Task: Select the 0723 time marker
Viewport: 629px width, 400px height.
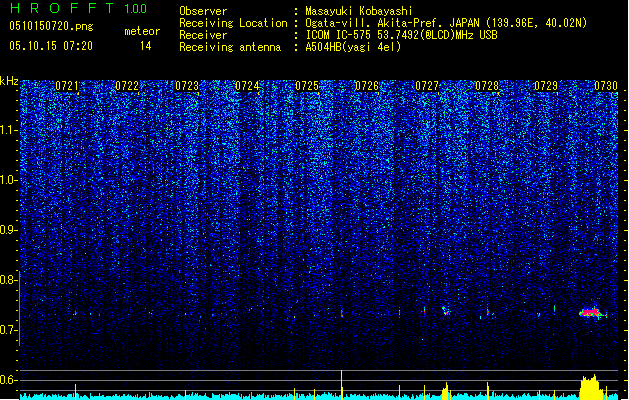Action: tap(187, 86)
